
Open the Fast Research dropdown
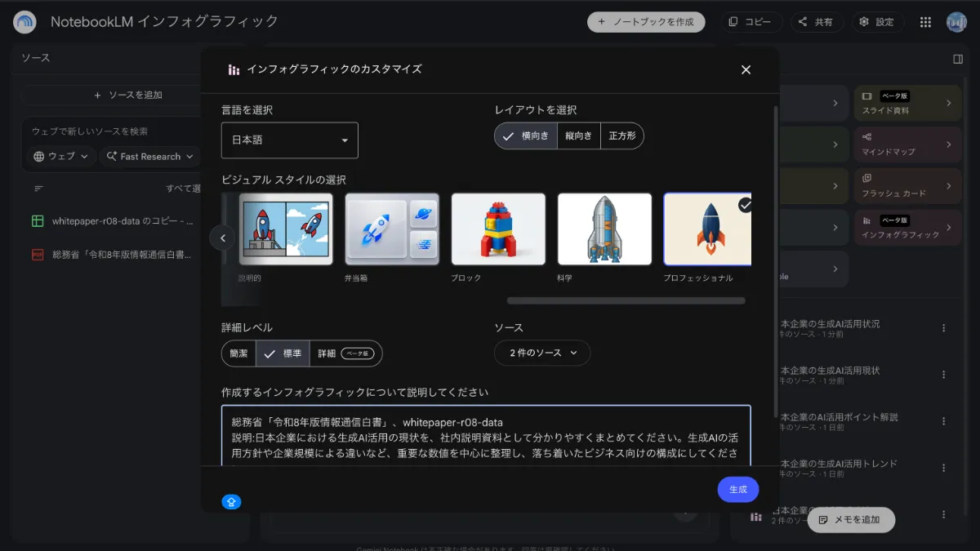click(150, 156)
